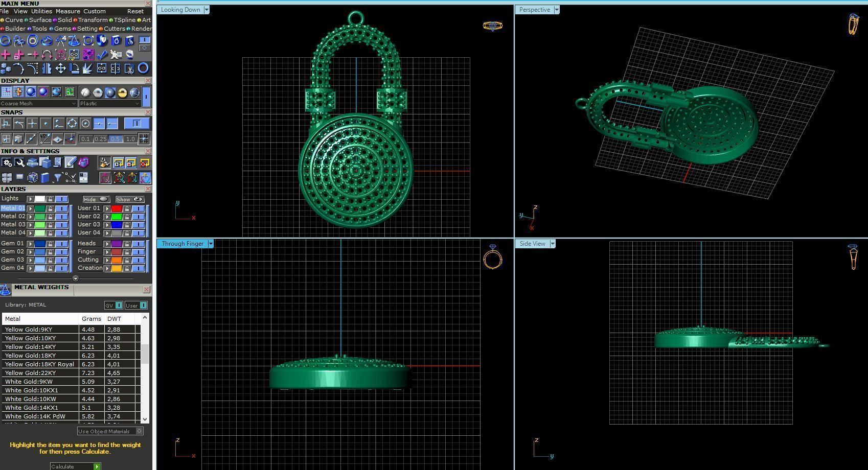This screenshot has width=868, height=470.
Task: Open the Plastic material dropdown
Action: pyautogui.click(x=110, y=103)
